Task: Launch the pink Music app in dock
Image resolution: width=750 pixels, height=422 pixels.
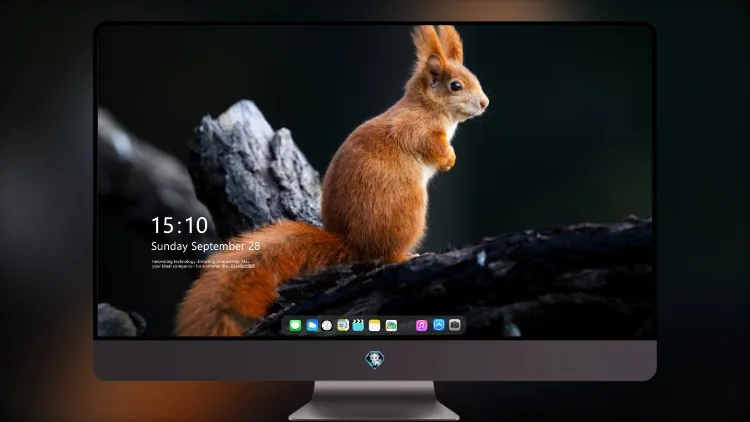Action: (421, 325)
